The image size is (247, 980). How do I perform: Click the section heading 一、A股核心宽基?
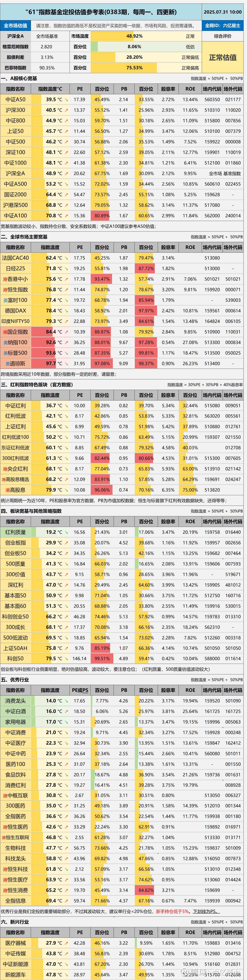point(19,79)
